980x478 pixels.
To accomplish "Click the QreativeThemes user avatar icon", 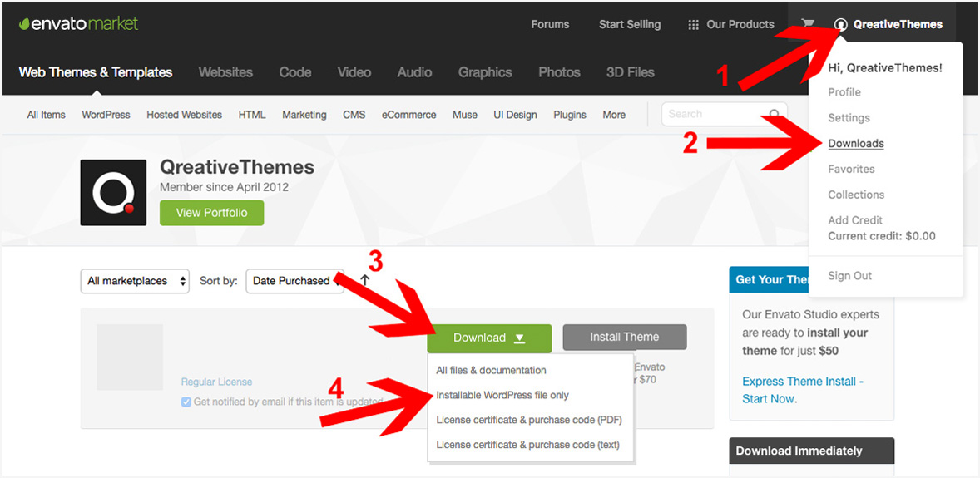I will click(841, 24).
